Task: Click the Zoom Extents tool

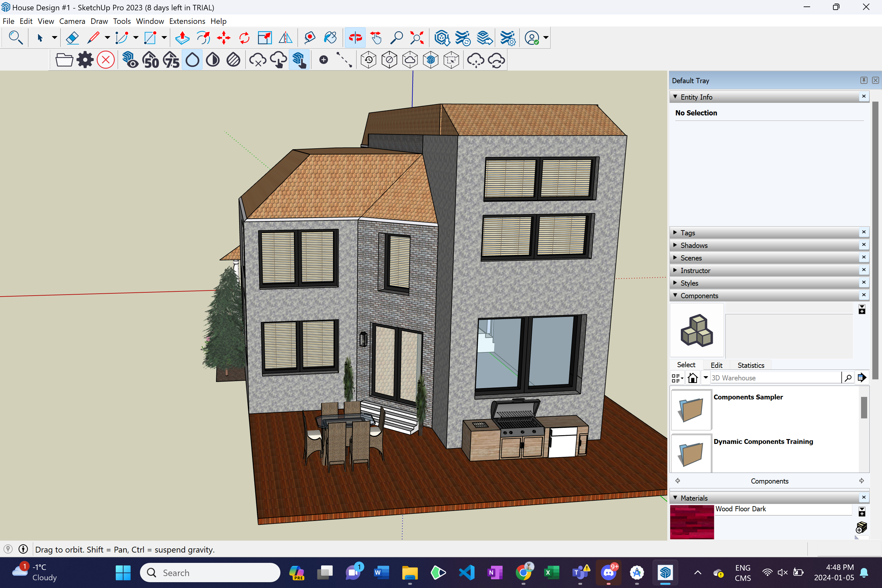Action: [416, 38]
